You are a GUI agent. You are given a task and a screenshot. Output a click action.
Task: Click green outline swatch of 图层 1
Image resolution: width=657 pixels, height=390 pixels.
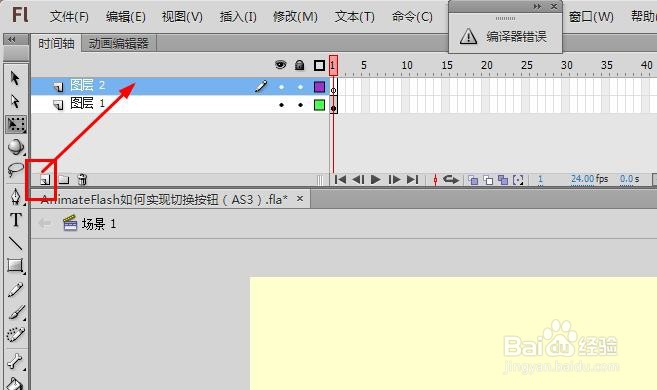coord(319,105)
